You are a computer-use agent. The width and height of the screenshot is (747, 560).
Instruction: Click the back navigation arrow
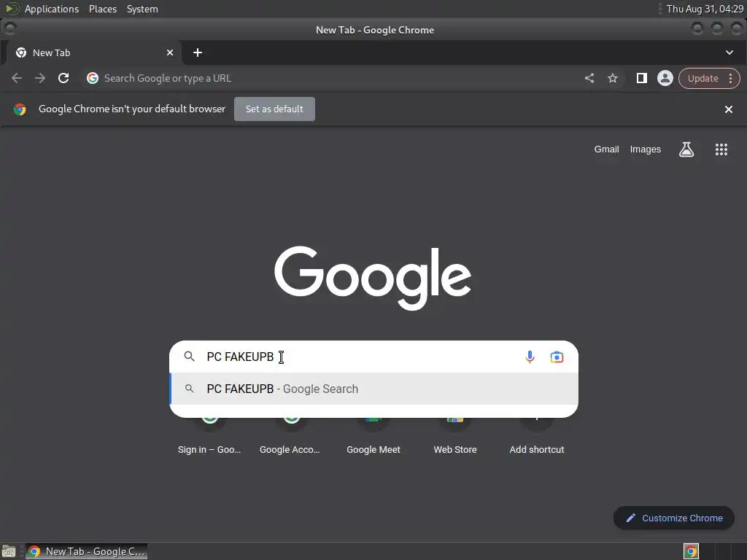coord(17,78)
